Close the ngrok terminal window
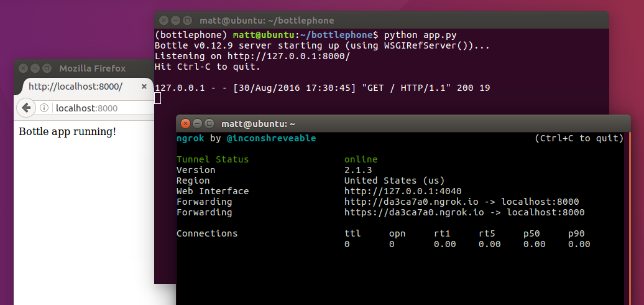This screenshot has height=305, width=644. [186, 123]
